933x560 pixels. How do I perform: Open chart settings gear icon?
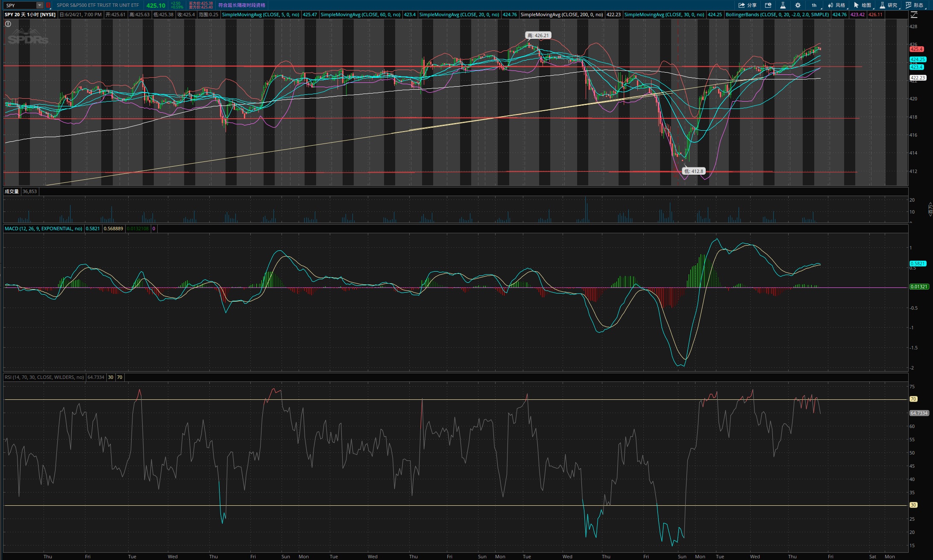click(x=798, y=5)
